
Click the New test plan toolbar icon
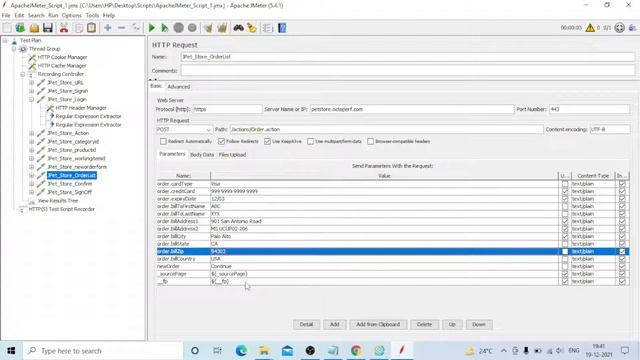click(x=7, y=28)
